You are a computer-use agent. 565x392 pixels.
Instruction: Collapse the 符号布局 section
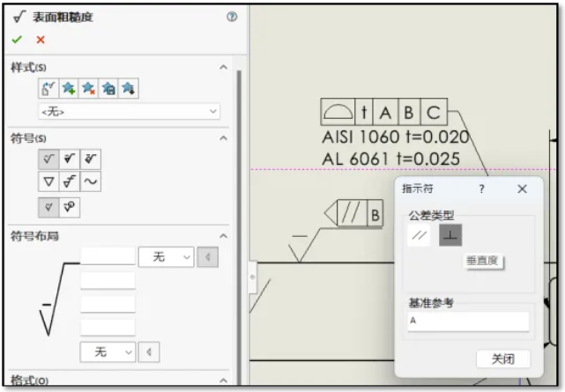pos(223,236)
